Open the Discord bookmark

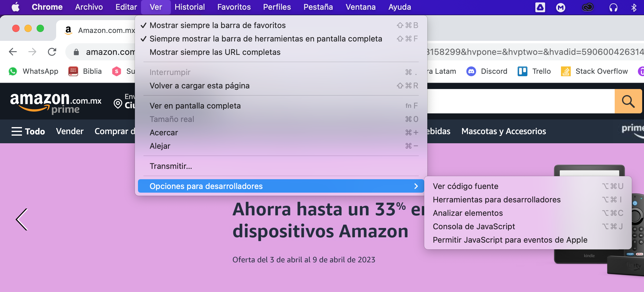[x=487, y=71]
